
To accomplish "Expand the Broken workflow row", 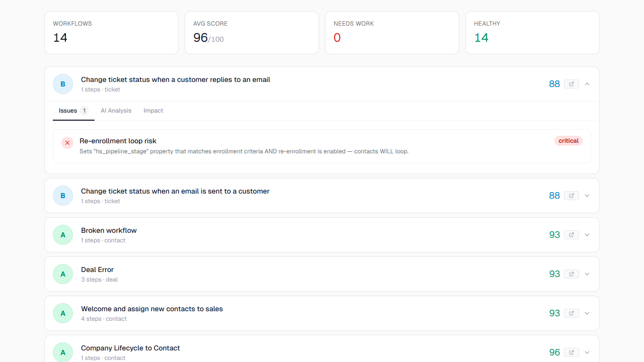I will tap(587, 235).
